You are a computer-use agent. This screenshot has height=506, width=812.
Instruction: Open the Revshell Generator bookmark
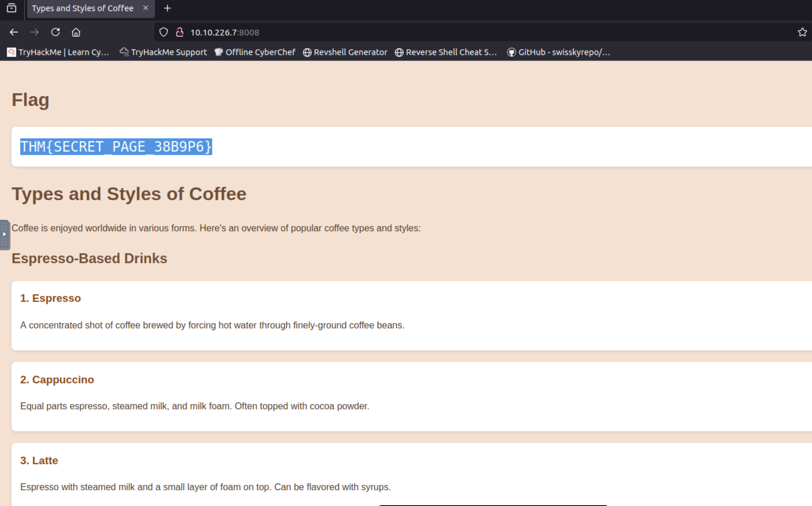coord(345,52)
